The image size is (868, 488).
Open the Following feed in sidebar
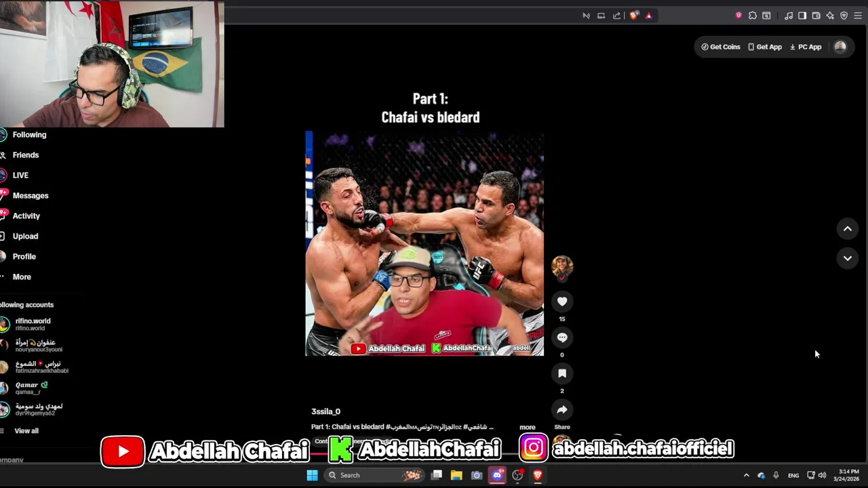tap(24, 135)
